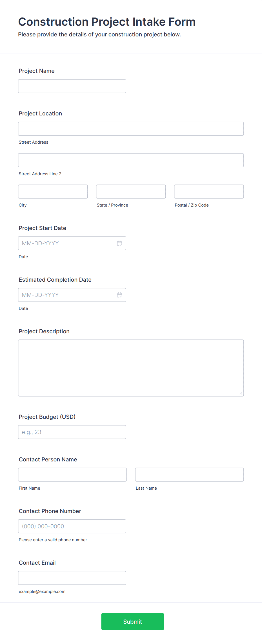The width and height of the screenshot is (262, 644).
Task: Click the Postal / Zip Code field
Action: [209, 191]
